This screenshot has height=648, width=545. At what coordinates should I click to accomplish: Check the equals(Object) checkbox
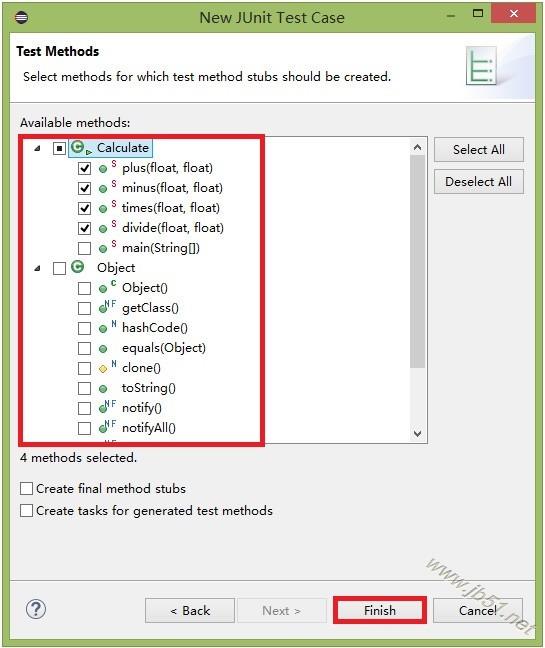tap(84, 348)
